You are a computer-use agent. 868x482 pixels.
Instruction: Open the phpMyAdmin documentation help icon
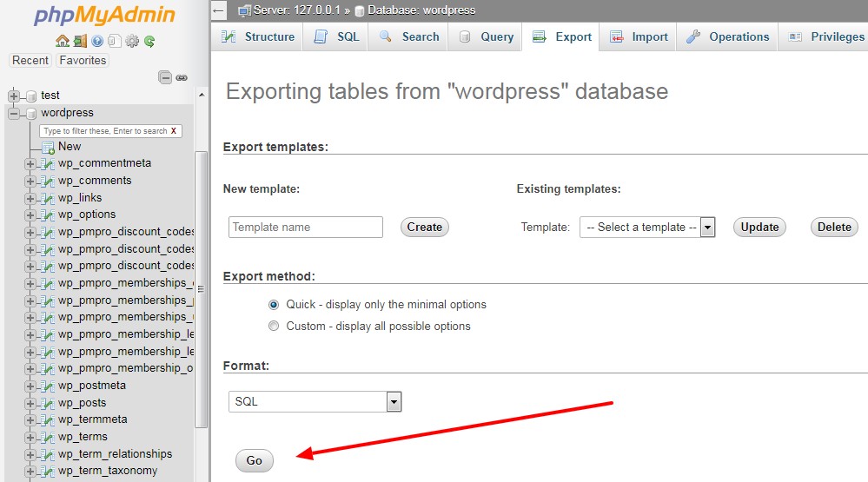pyautogui.click(x=97, y=41)
